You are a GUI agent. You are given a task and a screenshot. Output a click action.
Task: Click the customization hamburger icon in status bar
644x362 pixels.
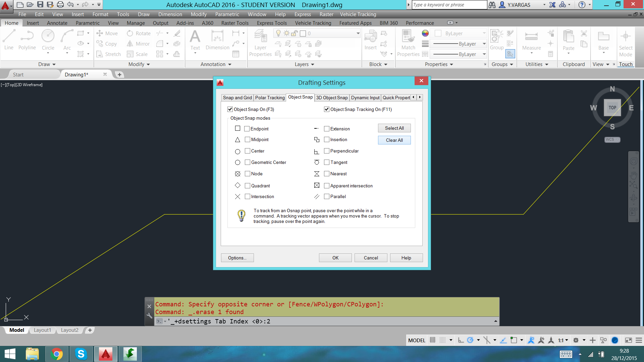tap(639, 340)
